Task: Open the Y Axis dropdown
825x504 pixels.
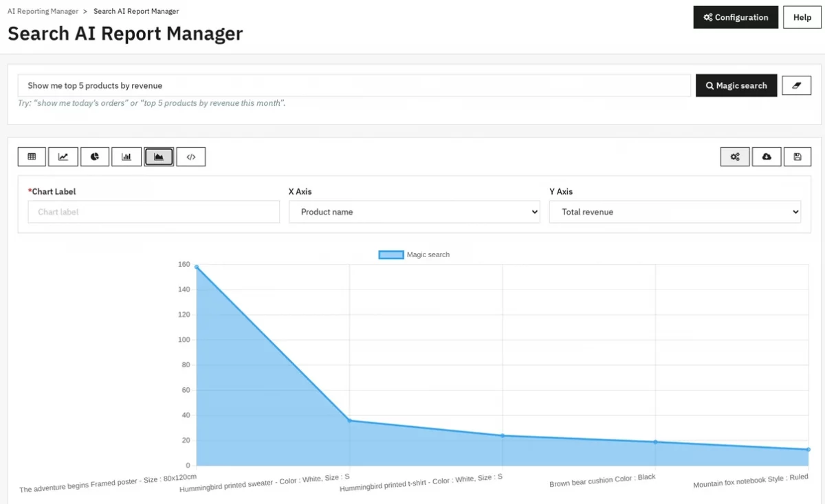Action: click(675, 212)
